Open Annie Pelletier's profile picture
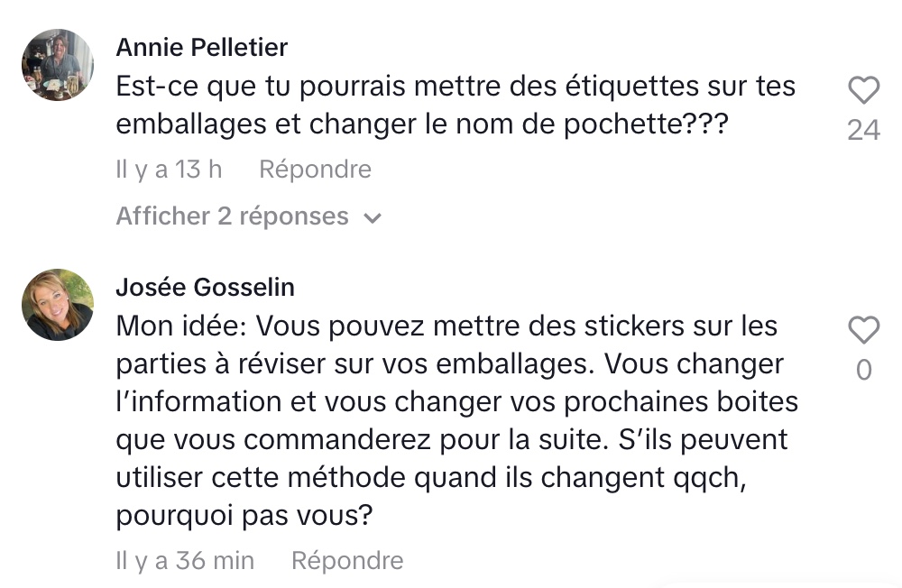This screenshot has height=588, width=902. click(x=58, y=65)
